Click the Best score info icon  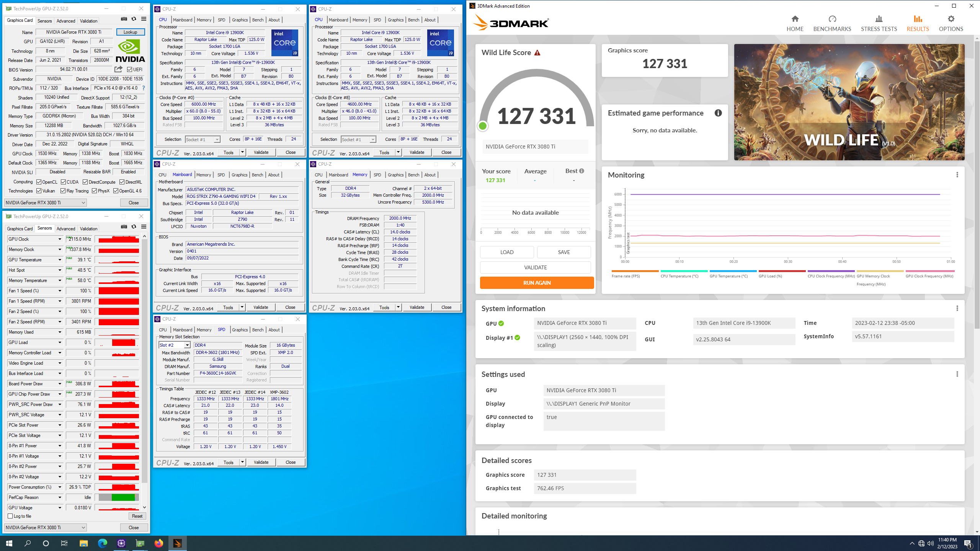point(581,171)
